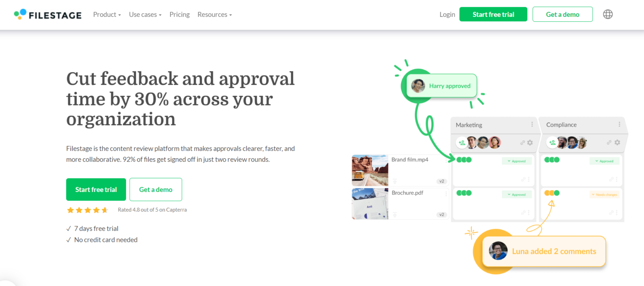The height and width of the screenshot is (286, 644).
Task: Open the Compliance column three-dot menu
Action: pyautogui.click(x=619, y=124)
